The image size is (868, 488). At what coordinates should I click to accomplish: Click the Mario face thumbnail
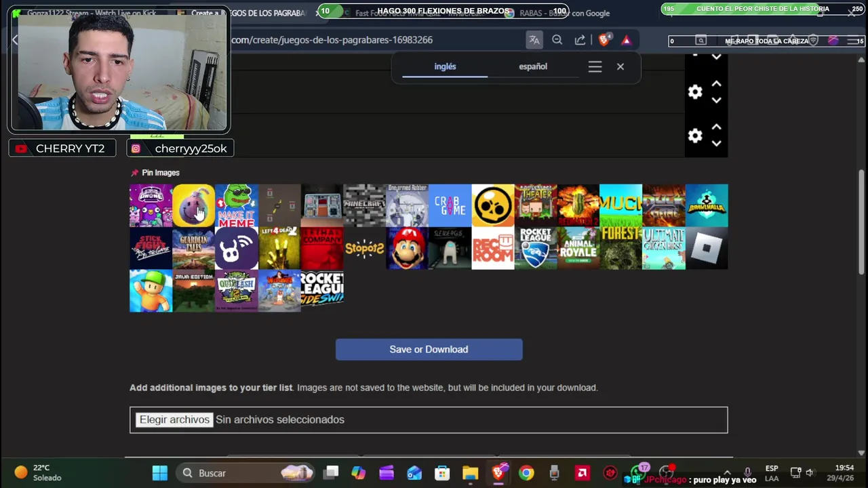pyautogui.click(x=407, y=248)
